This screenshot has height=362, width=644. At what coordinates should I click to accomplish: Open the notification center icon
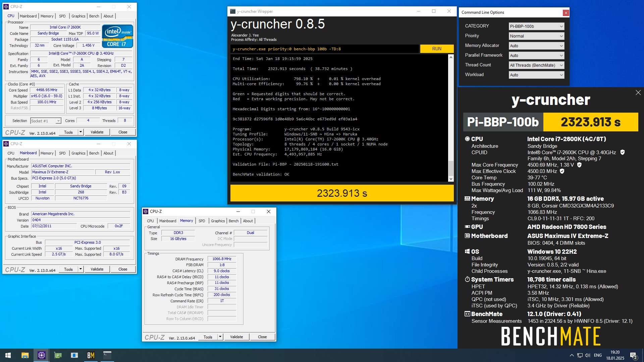(634, 356)
